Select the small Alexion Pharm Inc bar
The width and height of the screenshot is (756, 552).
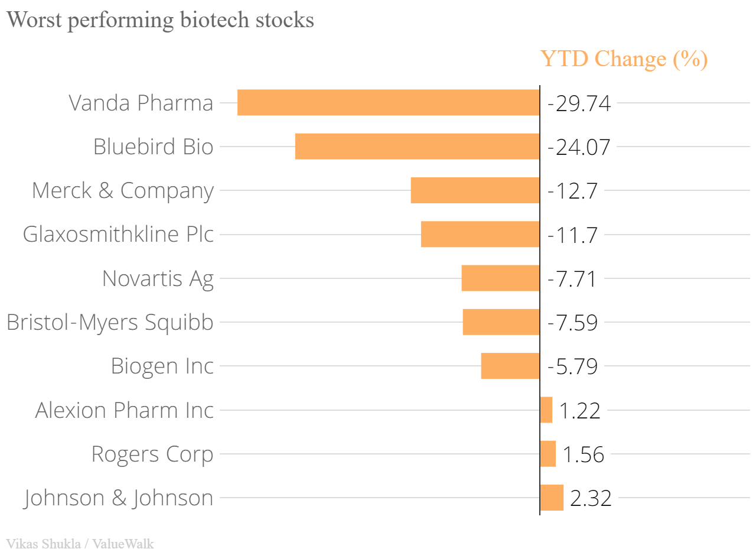click(546, 410)
